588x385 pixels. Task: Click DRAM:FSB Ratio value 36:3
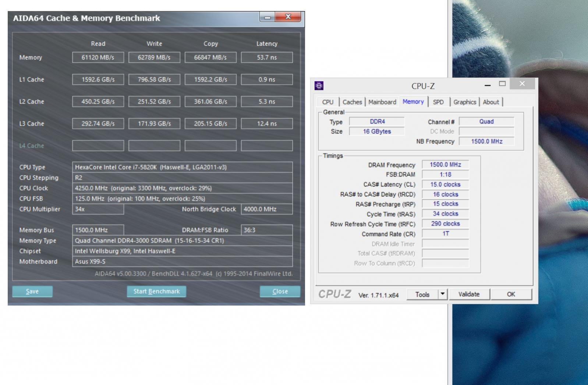tap(267, 230)
